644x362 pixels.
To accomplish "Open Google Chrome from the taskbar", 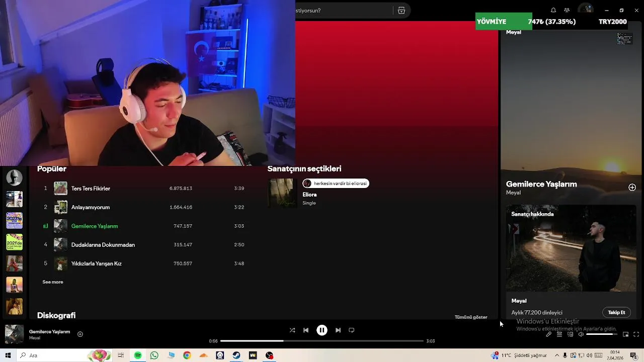I will pyautogui.click(x=187, y=355).
